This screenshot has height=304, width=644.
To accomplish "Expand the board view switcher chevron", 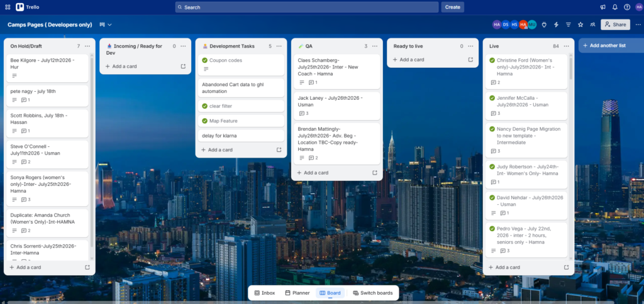I will pos(109,24).
